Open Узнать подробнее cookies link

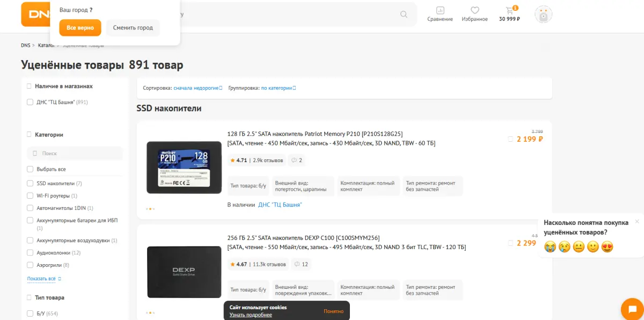click(x=251, y=315)
